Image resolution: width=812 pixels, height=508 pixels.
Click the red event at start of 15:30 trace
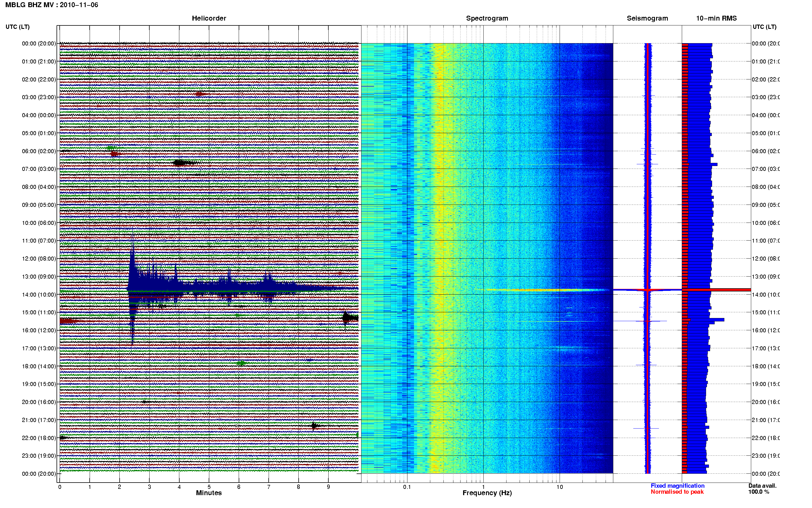click(69, 321)
